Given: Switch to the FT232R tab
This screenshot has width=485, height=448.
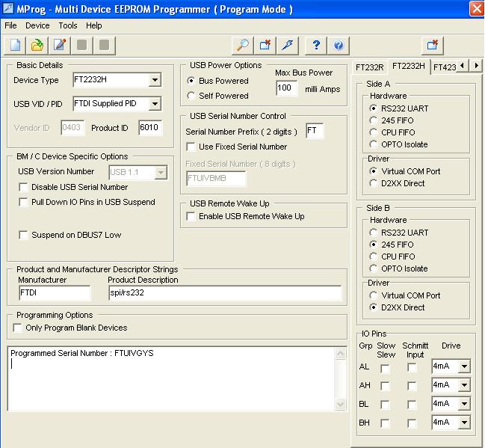Looking at the screenshot, I should [x=369, y=67].
